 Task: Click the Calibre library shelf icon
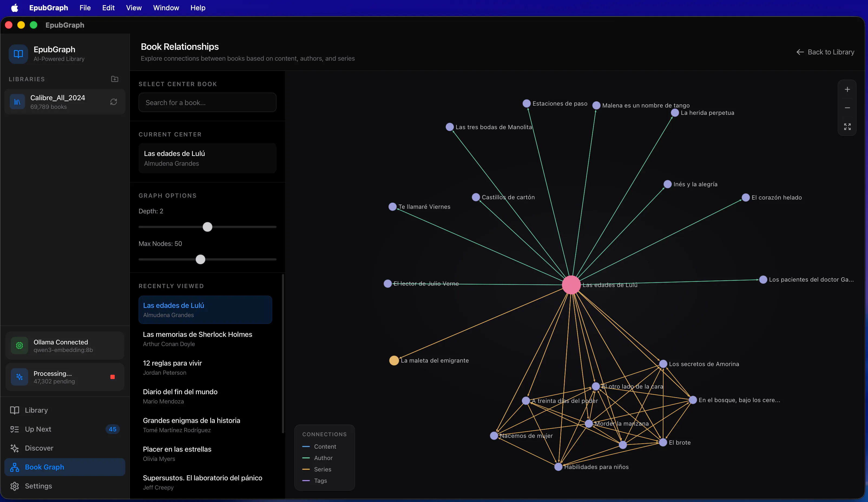(17, 102)
